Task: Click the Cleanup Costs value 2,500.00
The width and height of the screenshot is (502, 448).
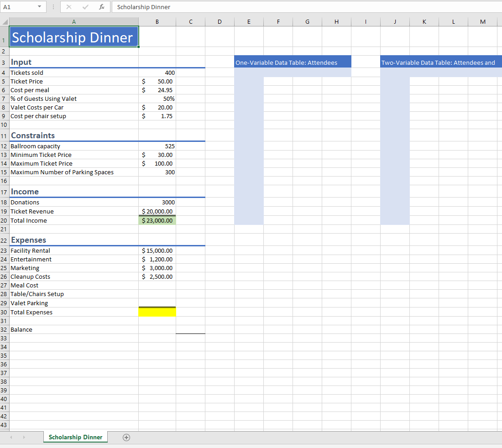Action: 157,276
